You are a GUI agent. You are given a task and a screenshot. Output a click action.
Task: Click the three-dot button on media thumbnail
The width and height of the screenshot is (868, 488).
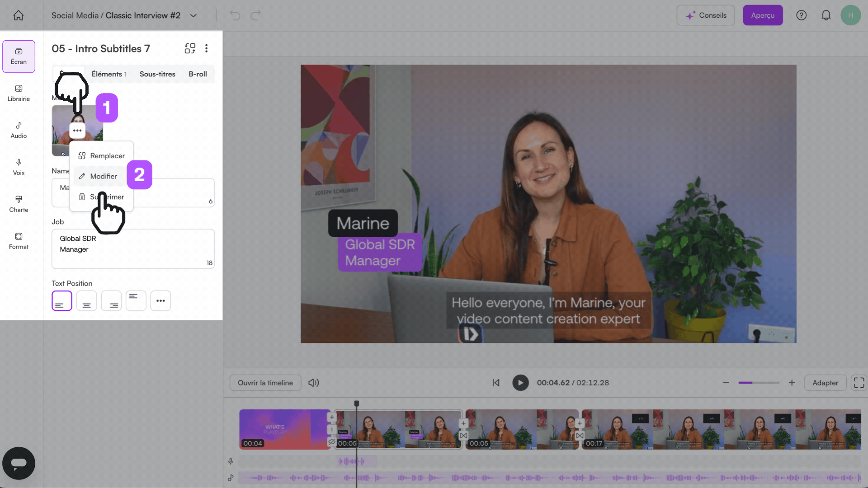[x=77, y=131]
